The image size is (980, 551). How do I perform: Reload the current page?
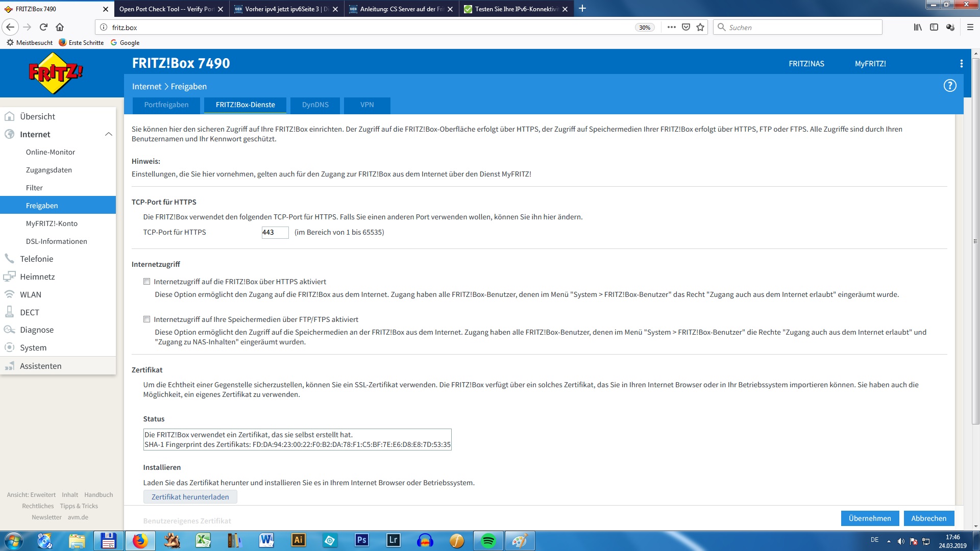pyautogui.click(x=43, y=27)
